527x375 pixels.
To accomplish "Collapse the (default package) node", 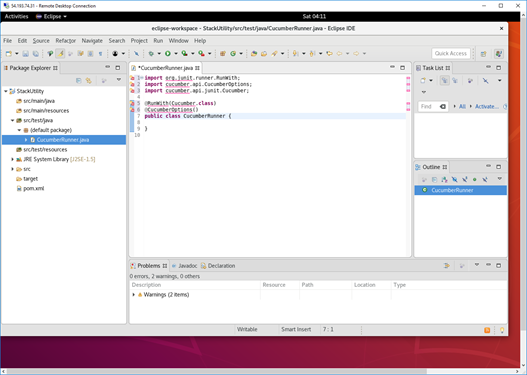I will coord(19,130).
